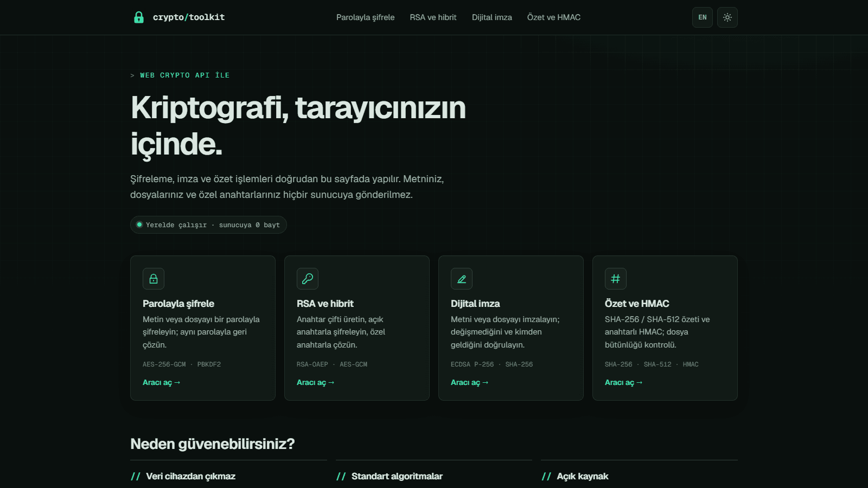
Task: Click the 'Şifreleme, imza ve özet işlemleri' intro paragraph
Action: [287, 187]
